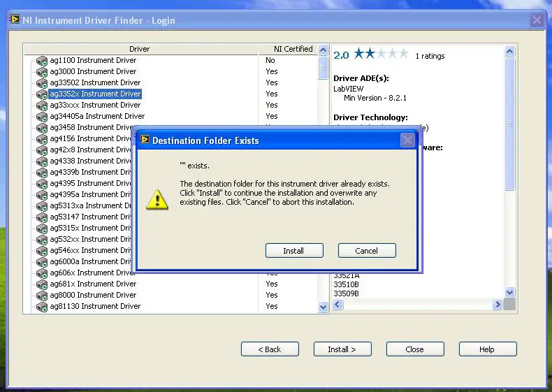
Task: Click the ag81130 Instrument Driver icon
Action: coord(42,307)
